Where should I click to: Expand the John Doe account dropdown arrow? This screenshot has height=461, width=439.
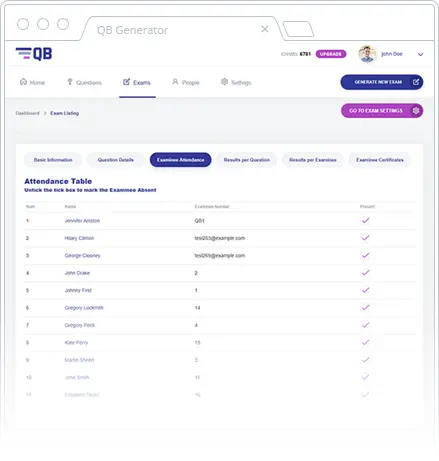420,54
